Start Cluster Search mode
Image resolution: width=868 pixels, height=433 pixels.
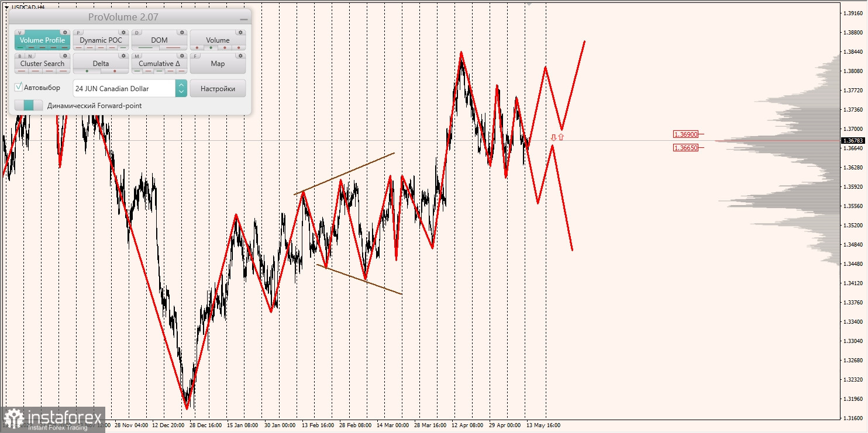click(x=42, y=63)
